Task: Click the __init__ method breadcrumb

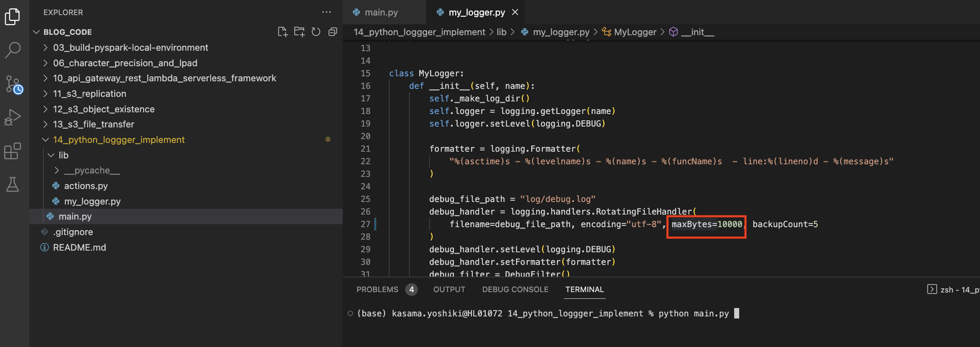Action: tap(691, 32)
